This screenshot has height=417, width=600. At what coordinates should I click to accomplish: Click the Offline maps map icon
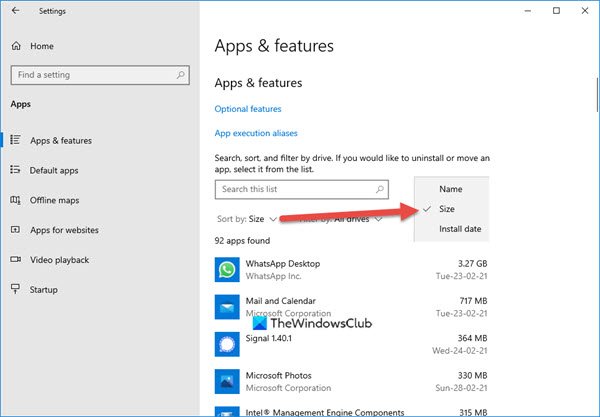pos(15,200)
